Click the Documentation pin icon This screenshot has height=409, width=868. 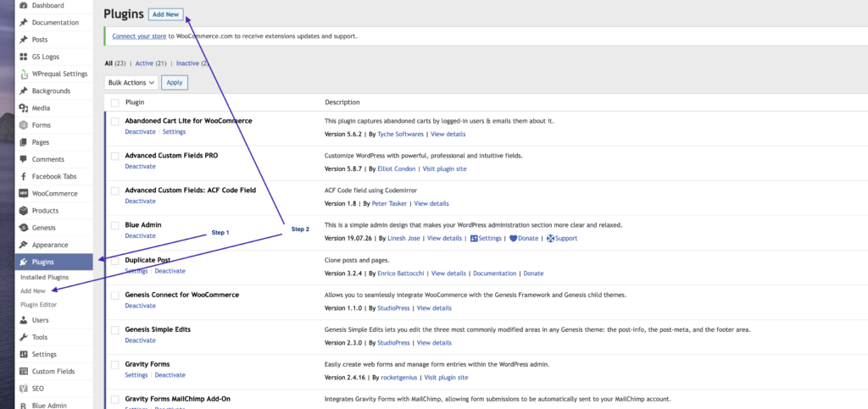23,23
